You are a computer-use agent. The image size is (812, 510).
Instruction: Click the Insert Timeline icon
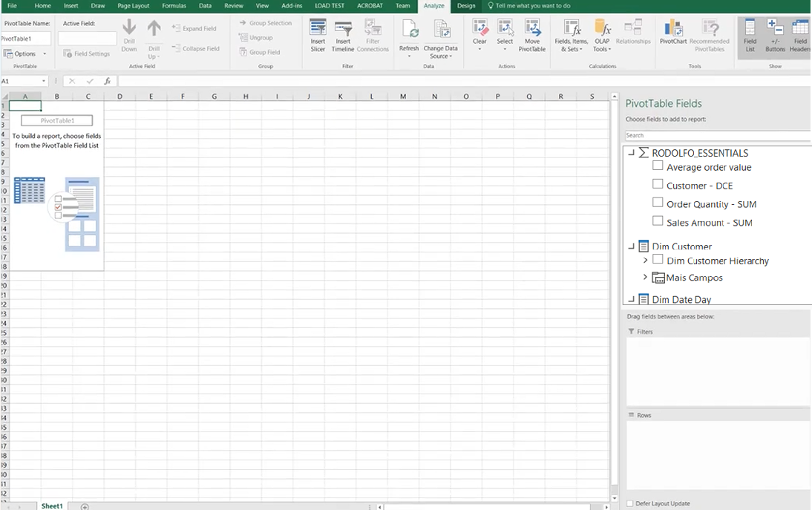(343, 35)
